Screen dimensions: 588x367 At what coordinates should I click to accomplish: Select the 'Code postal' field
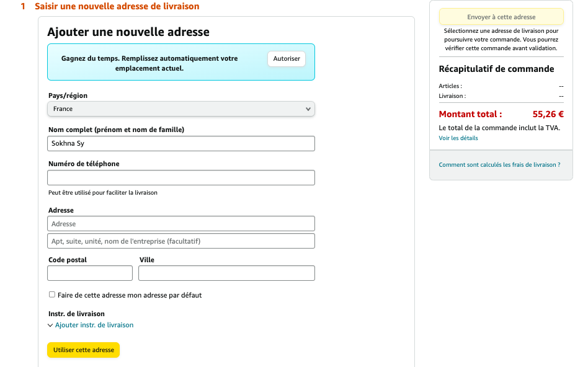(89, 273)
